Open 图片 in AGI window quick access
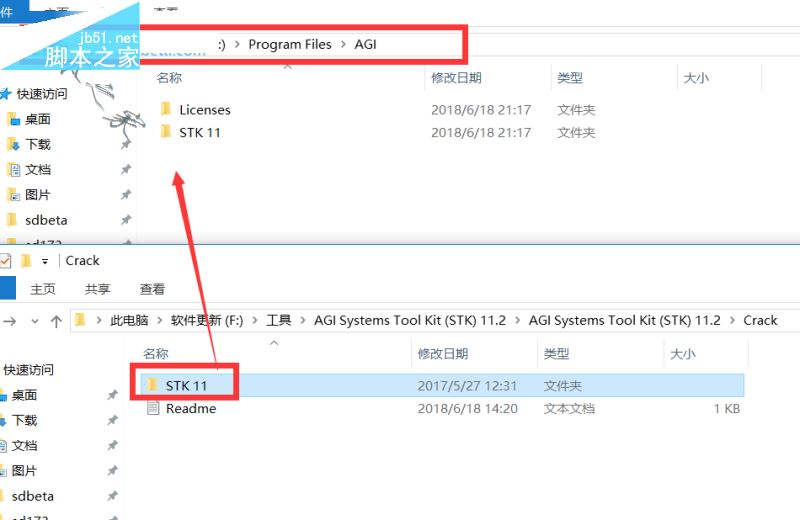Screen dimensions: 800x520 38,194
